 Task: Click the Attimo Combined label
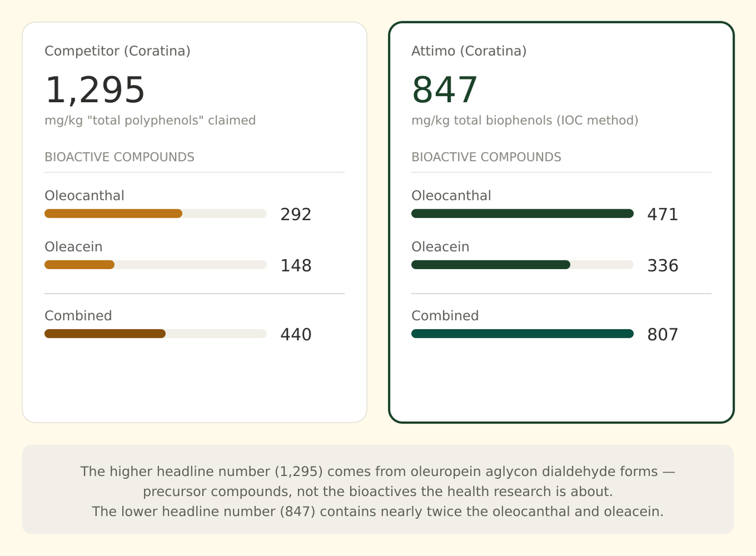pos(445,316)
